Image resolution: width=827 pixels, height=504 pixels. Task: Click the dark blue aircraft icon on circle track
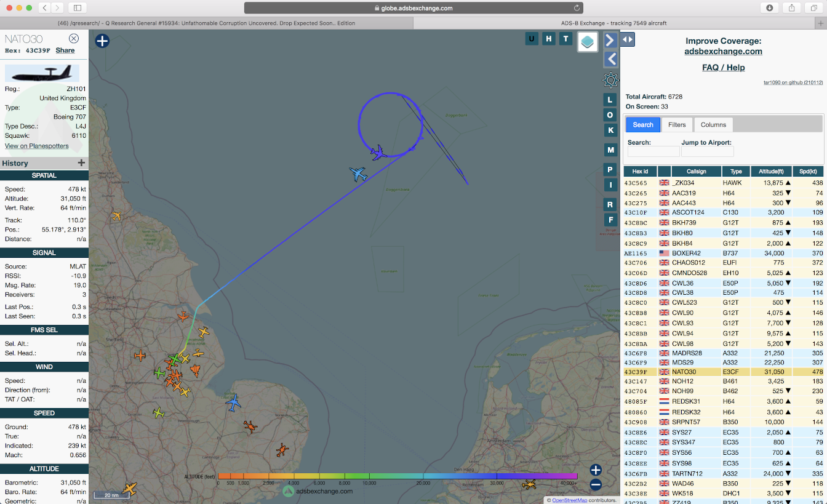(379, 152)
